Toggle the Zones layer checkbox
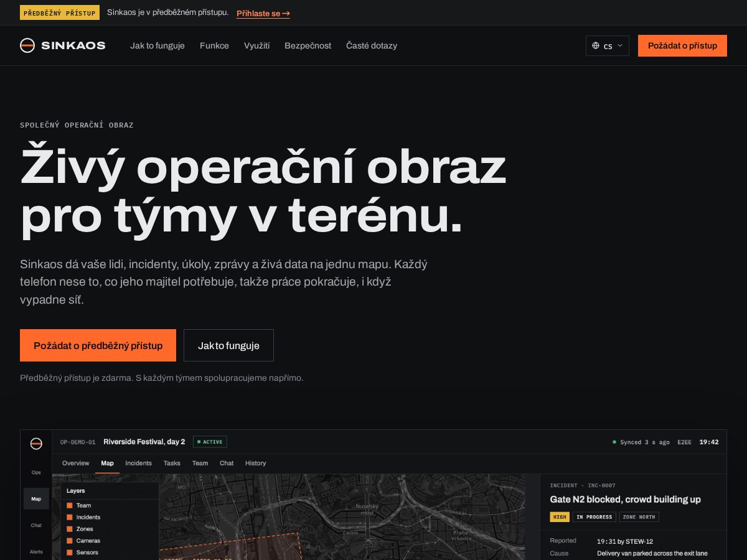747x560 pixels. [70, 529]
